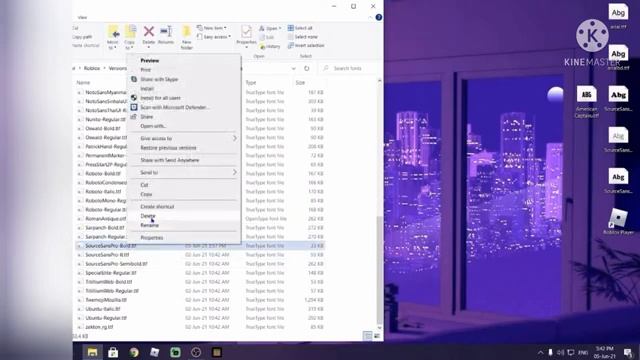Select the American Captain.ttf desktop file
Screen dimensions: 640x360
587,102
